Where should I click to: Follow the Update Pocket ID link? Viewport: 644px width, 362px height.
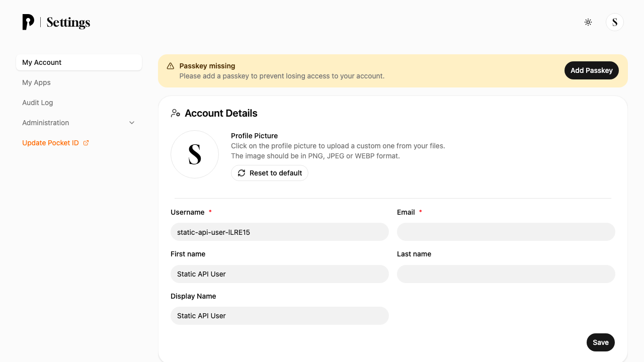tap(55, 143)
